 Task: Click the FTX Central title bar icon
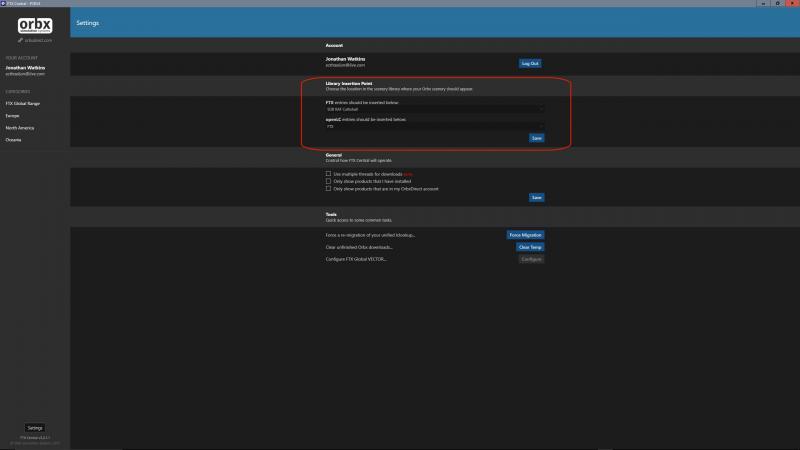(x=3, y=3)
